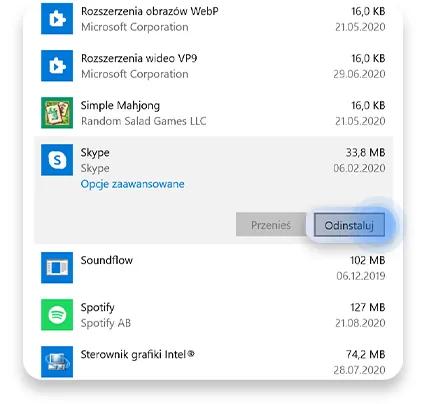Click the Skype app icon

coord(57,160)
